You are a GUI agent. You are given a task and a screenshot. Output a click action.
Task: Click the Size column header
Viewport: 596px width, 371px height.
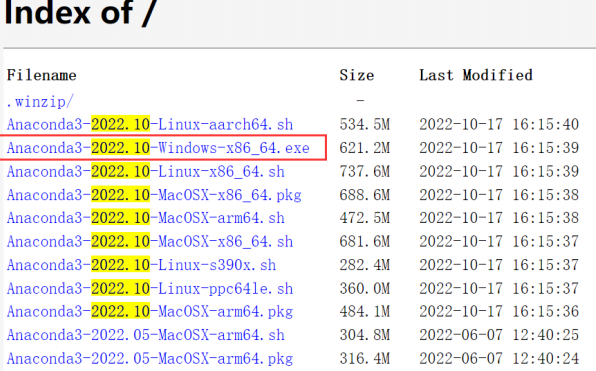tap(357, 75)
